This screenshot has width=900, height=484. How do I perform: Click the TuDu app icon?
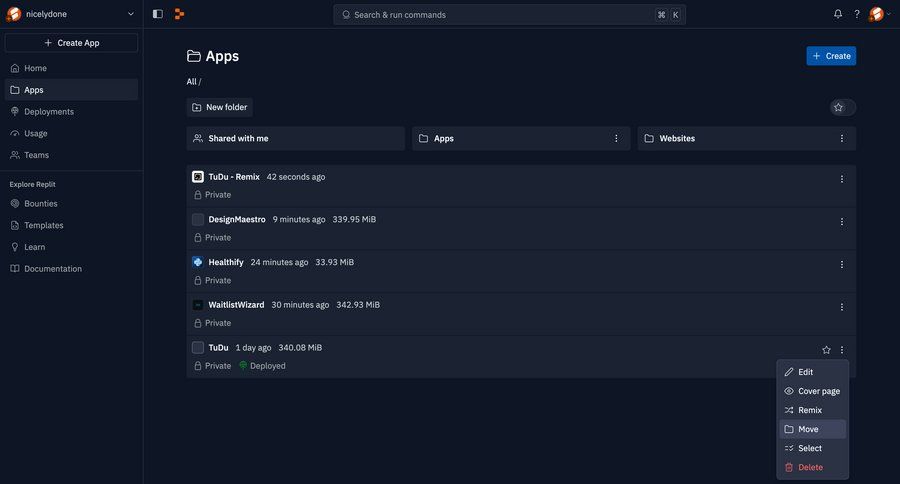click(197, 347)
